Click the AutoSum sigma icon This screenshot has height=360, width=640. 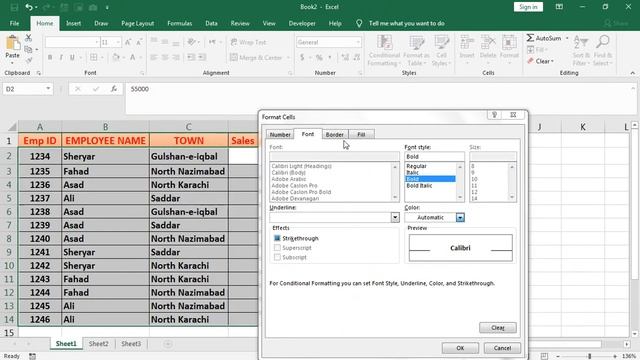[x=530, y=38]
